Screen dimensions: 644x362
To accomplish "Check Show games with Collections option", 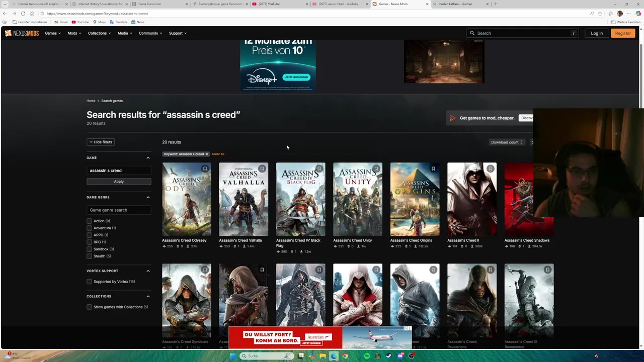I will (89, 307).
